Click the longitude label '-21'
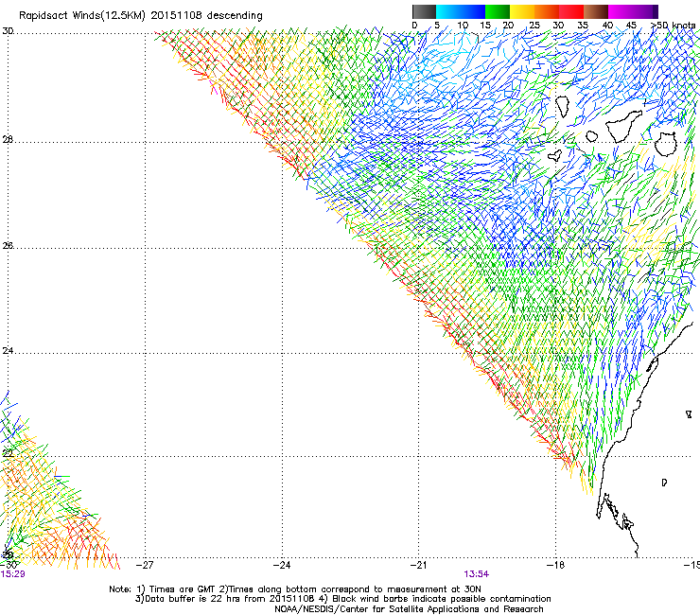This screenshot has height=615, width=700. point(418,565)
